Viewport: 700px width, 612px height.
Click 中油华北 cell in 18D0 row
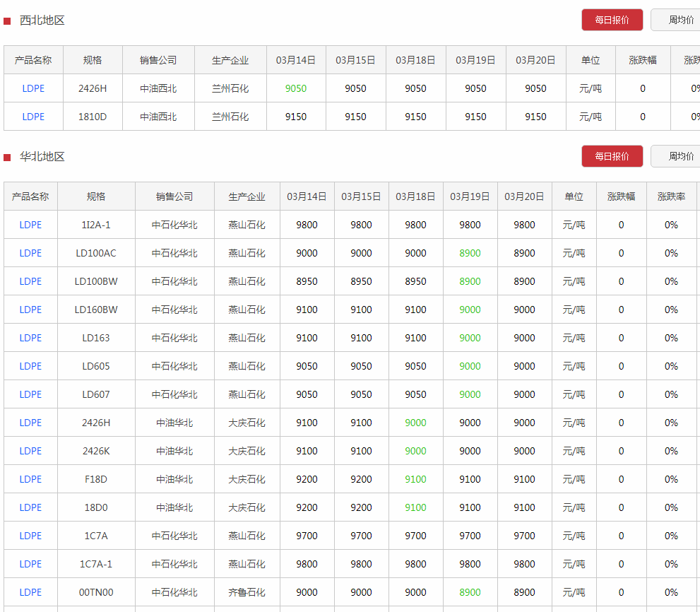pyautogui.click(x=174, y=507)
